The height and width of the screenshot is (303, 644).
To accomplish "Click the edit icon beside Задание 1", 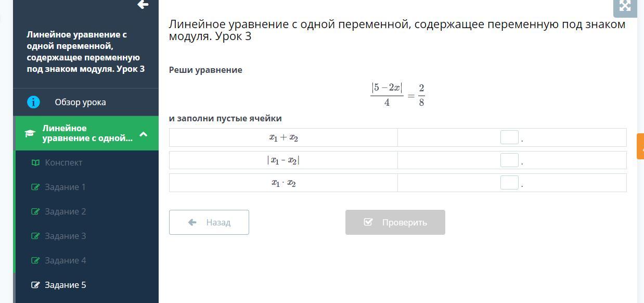I will coord(35,187).
